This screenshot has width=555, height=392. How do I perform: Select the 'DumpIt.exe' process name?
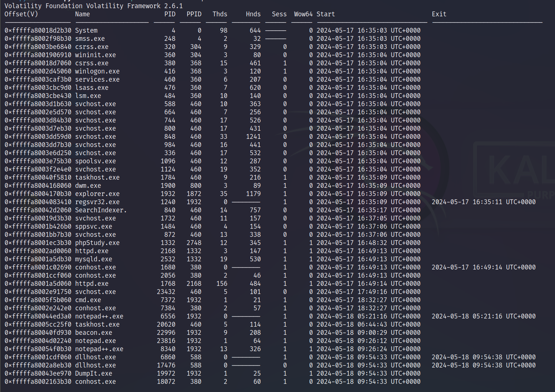click(x=94, y=373)
